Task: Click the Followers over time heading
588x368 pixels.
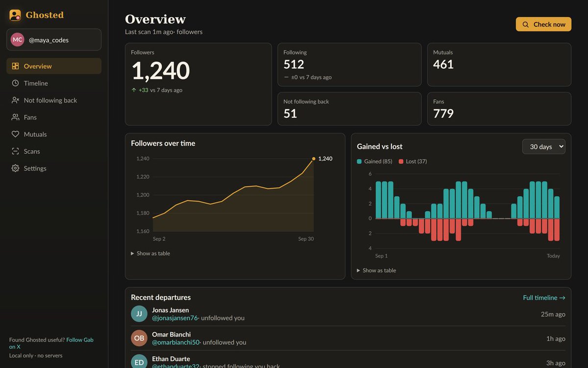Action: 163,143
